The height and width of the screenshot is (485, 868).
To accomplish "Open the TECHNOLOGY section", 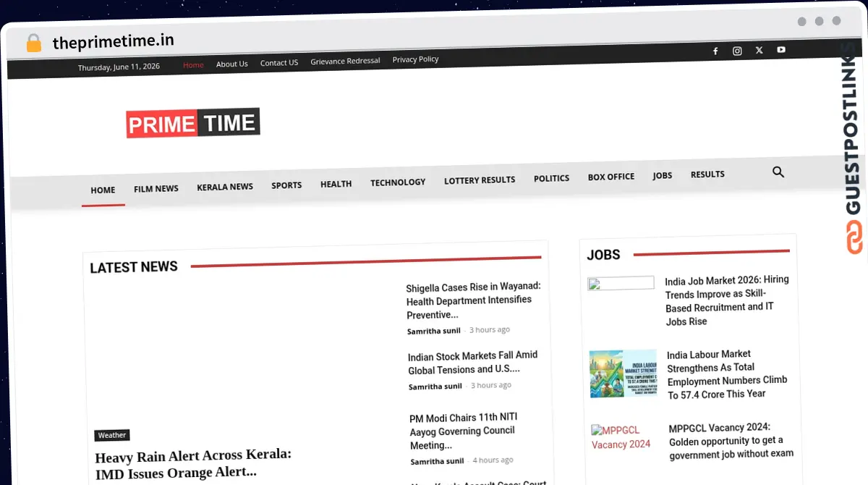I will click(398, 182).
